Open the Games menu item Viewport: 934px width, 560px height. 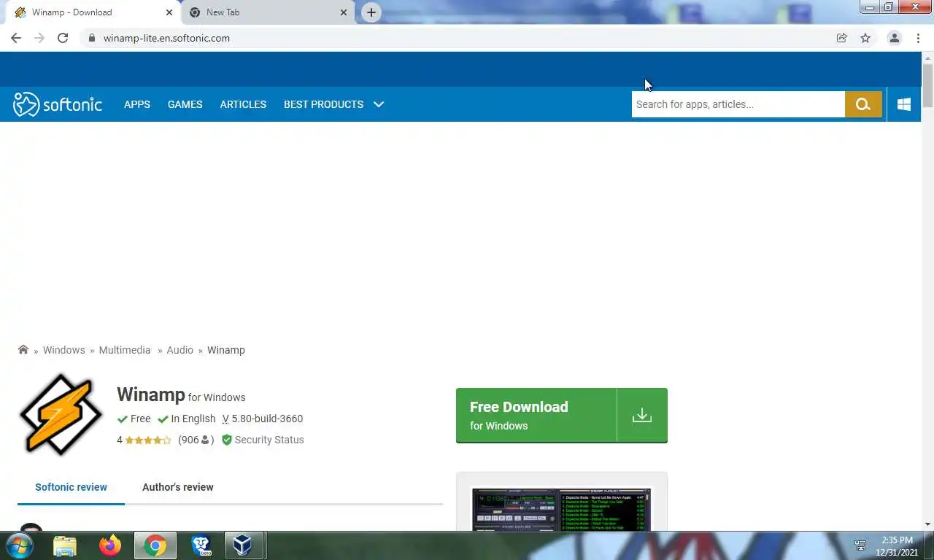coord(185,104)
